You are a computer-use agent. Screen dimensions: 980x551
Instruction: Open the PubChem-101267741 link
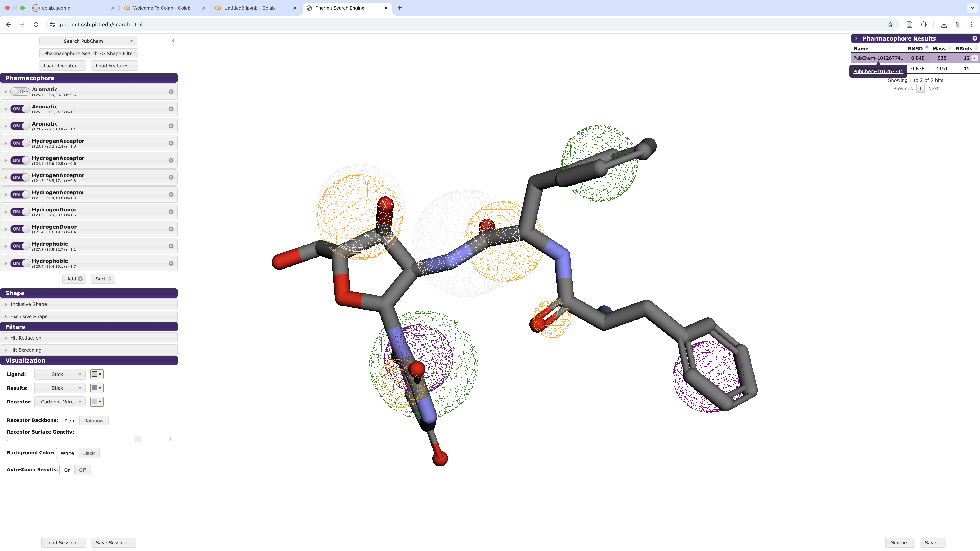click(x=878, y=72)
